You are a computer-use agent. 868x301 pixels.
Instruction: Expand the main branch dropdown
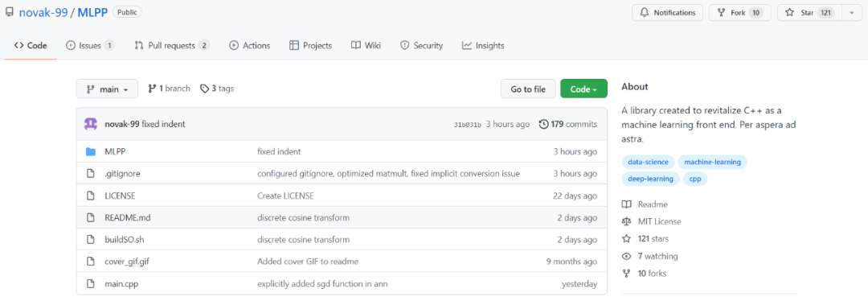[107, 89]
